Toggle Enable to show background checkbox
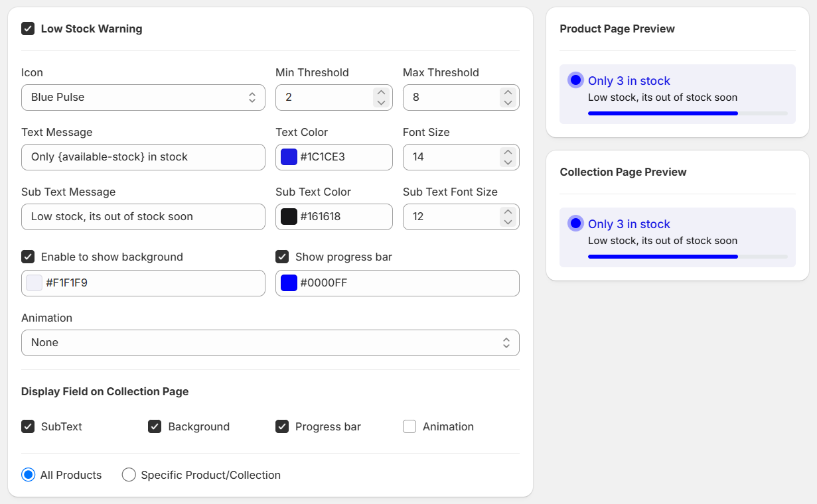 coord(28,257)
